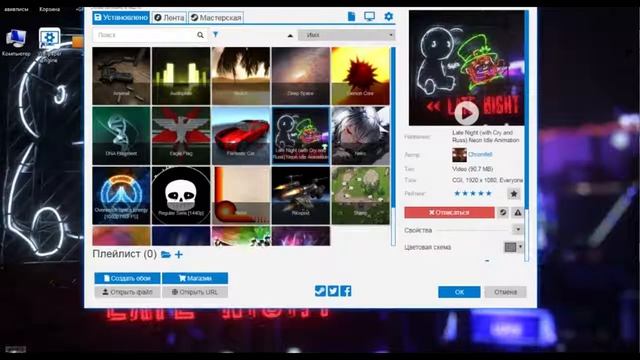
Task: Open the Магазин button
Action: (195, 278)
